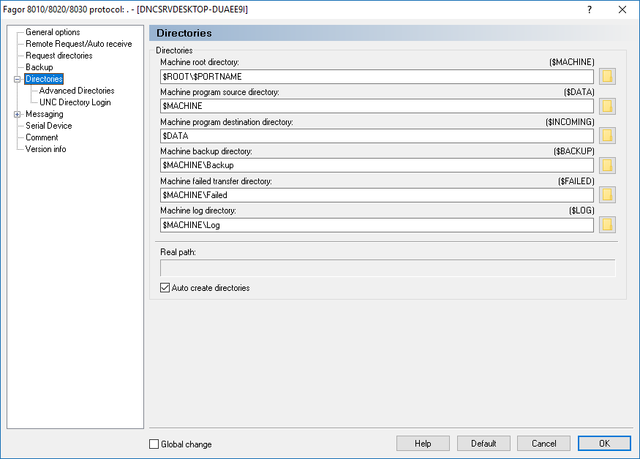Edit the $MACHINE\Failed directory field
Screen dimensions: 640x459
tap(377, 195)
